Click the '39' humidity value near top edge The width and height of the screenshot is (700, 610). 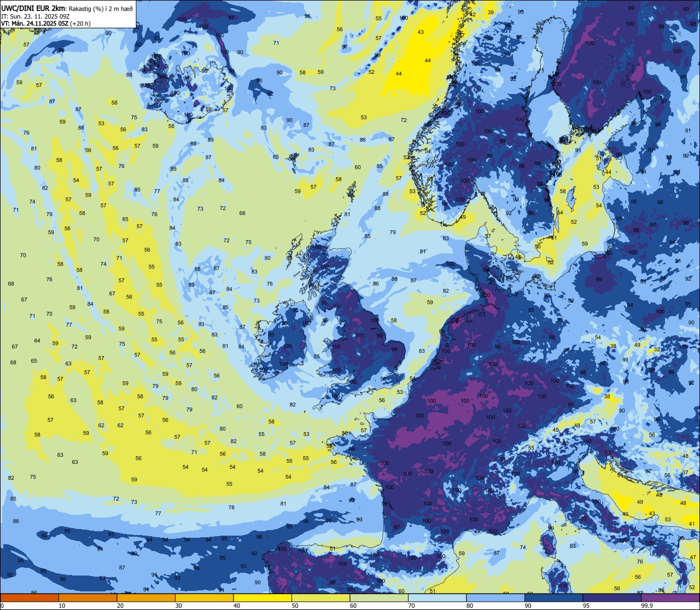pyautogui.click(x=491, y=12)
